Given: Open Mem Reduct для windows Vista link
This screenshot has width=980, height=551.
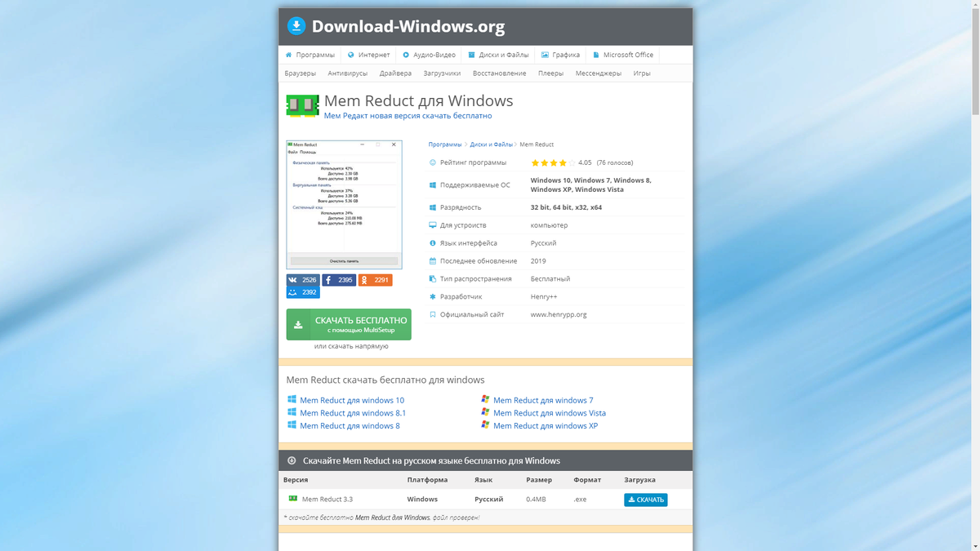Looking at the screenshot, I should click(x=550, y=413).
